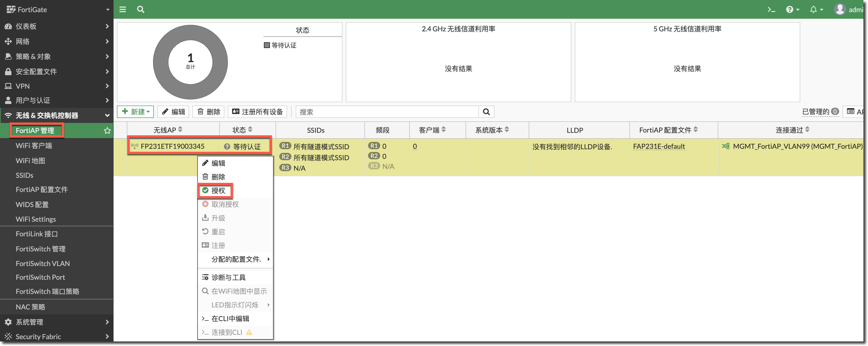The width and height of the screenshot is (868, 346).
Task: Click into the 搜索 input field
Action: pyautogui.click(x=387, y=112)
